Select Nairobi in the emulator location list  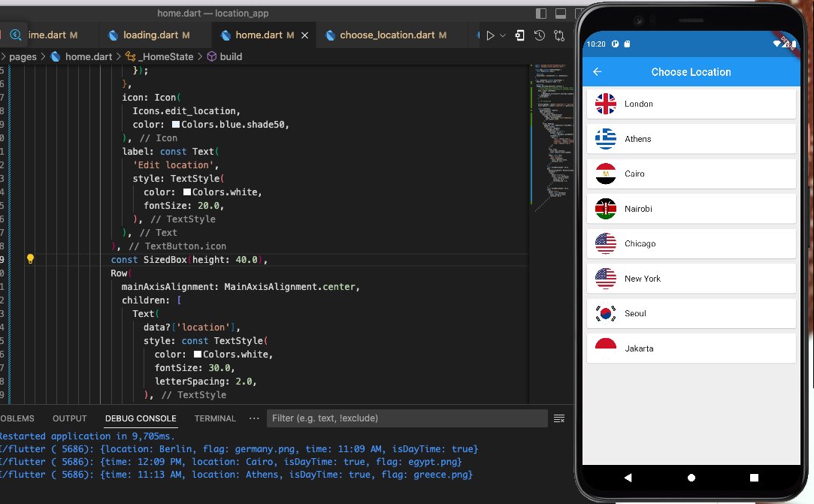pyautogui.click(x=691, y=209)
